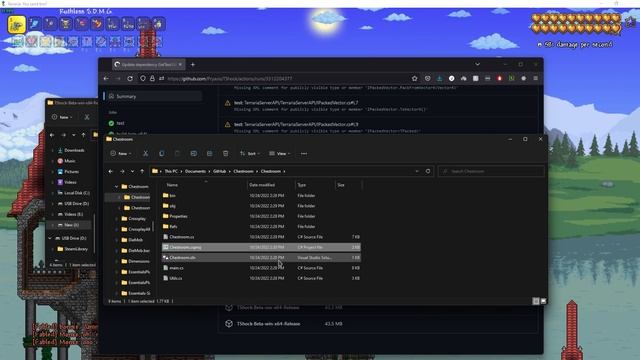Select the Chestroom.csproj file
This screenshot has width=640, height=360.
click(261, 247)
